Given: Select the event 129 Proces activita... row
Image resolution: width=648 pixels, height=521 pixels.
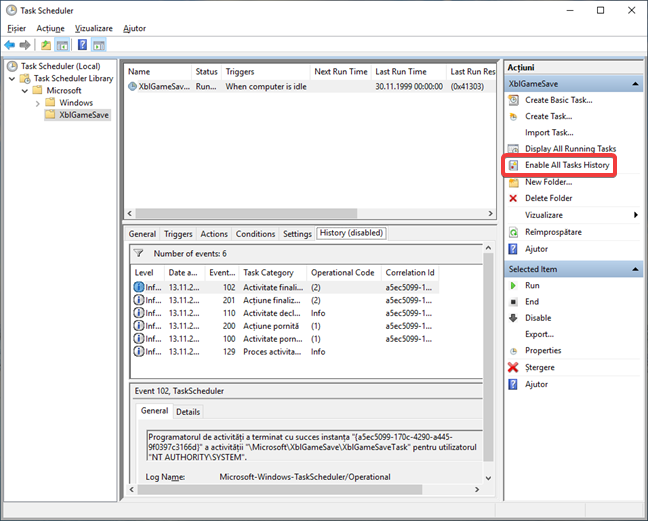Looking at the screenshot, I should pyautogui.click(x=285, y=352).
